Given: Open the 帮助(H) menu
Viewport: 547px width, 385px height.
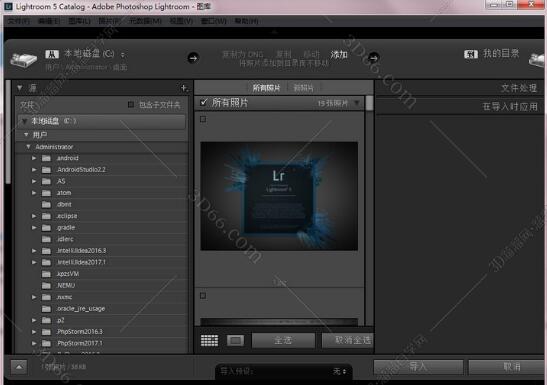Looking at the screenshot, I should pyautogui.click(x=246, y=21).
